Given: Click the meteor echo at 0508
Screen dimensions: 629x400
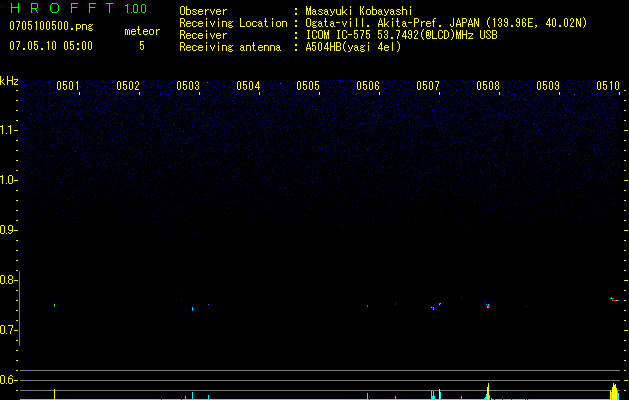Looking at the screenshot, I should (487, 305).
